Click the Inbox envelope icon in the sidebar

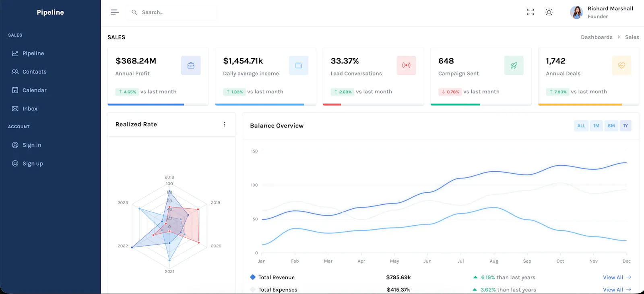tap(15, 109)
